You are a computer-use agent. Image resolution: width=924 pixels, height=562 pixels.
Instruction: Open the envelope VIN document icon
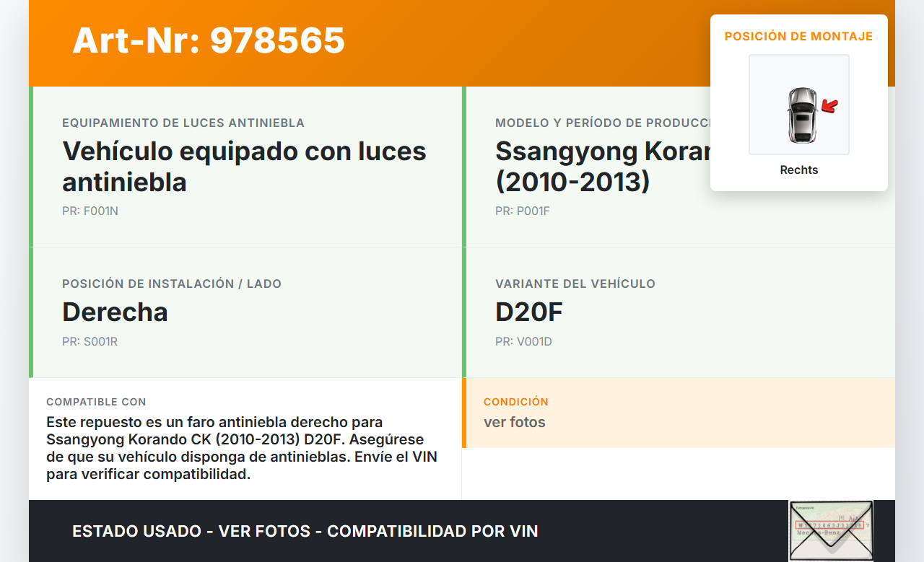tap(831, 531)
